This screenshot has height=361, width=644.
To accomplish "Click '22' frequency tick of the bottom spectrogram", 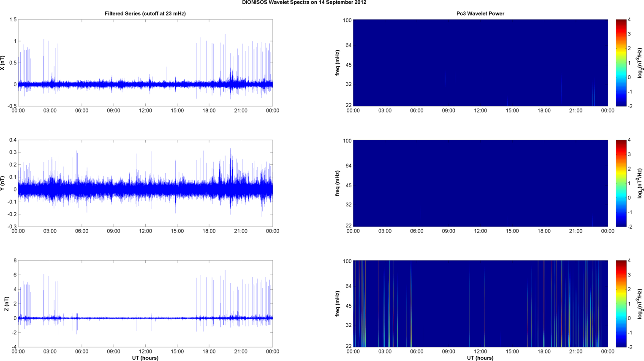I will click(349, 346).
